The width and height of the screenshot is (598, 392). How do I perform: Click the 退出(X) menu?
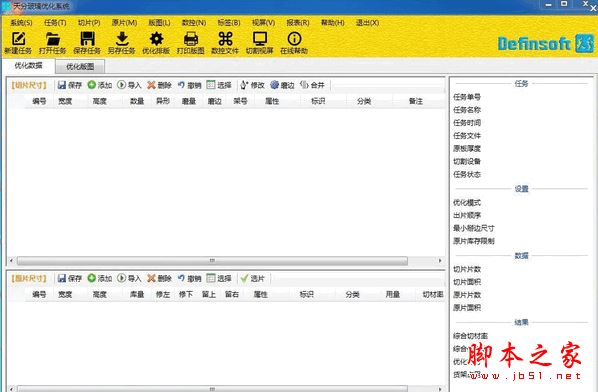pos(367,23)
